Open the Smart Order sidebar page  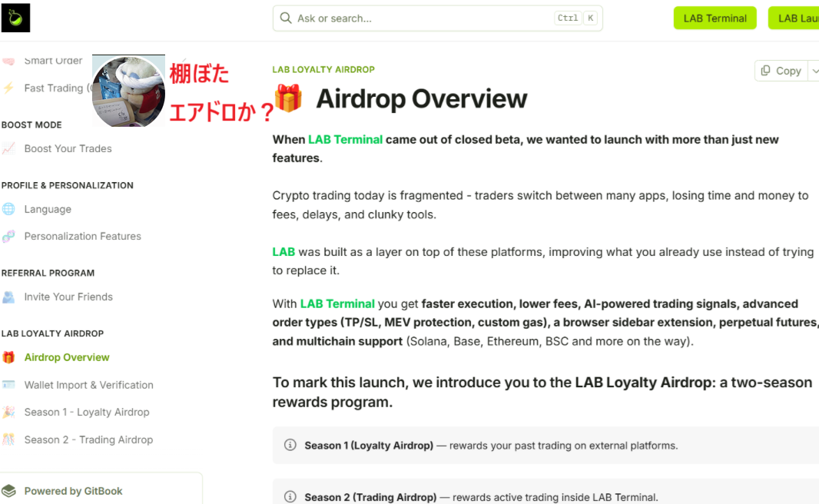click(x=53, y=61)
